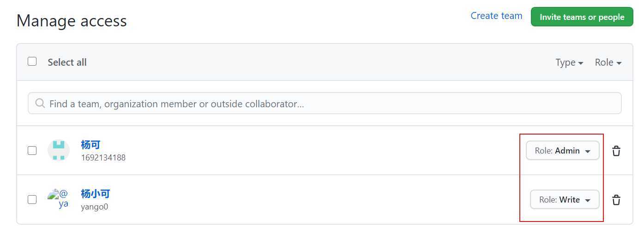Click the Select all label
This screenshot has width=644, height=246.
(x=67, y=62)
